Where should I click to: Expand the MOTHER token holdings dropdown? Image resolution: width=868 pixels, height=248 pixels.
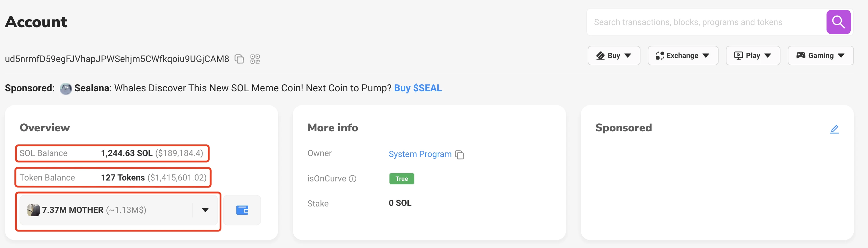[205, 210]
